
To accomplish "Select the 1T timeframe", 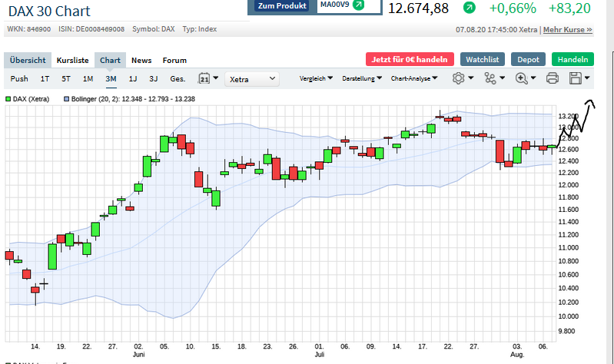I will click(45, 78).
